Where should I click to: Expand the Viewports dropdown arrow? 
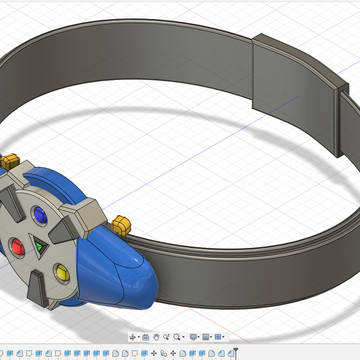(x=223, y=337)
